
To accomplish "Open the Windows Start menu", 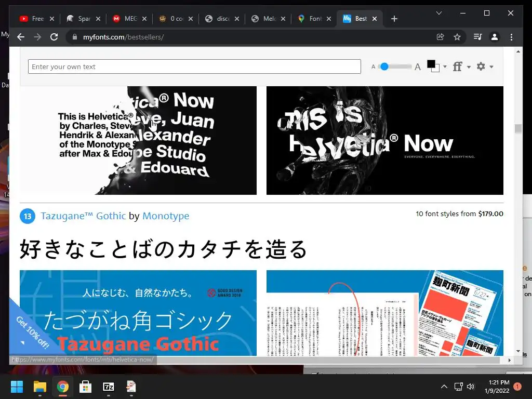I will pos(17,387).
